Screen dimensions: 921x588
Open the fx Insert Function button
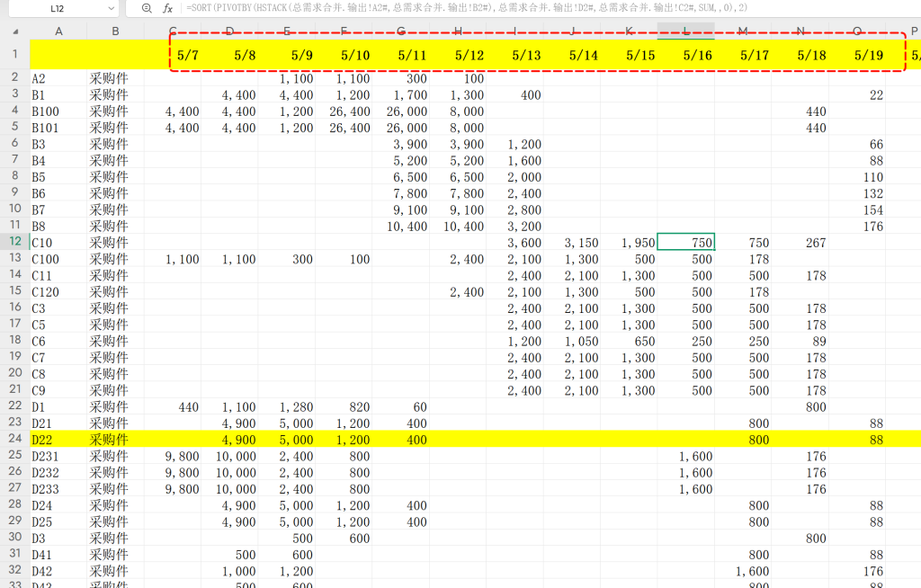click(x=167, y=8)
